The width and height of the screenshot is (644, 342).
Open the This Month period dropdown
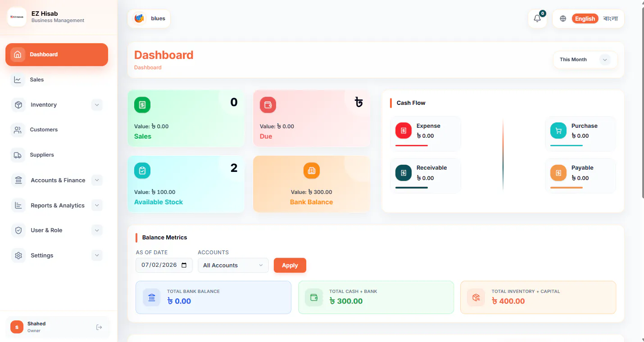coord(585,59)
